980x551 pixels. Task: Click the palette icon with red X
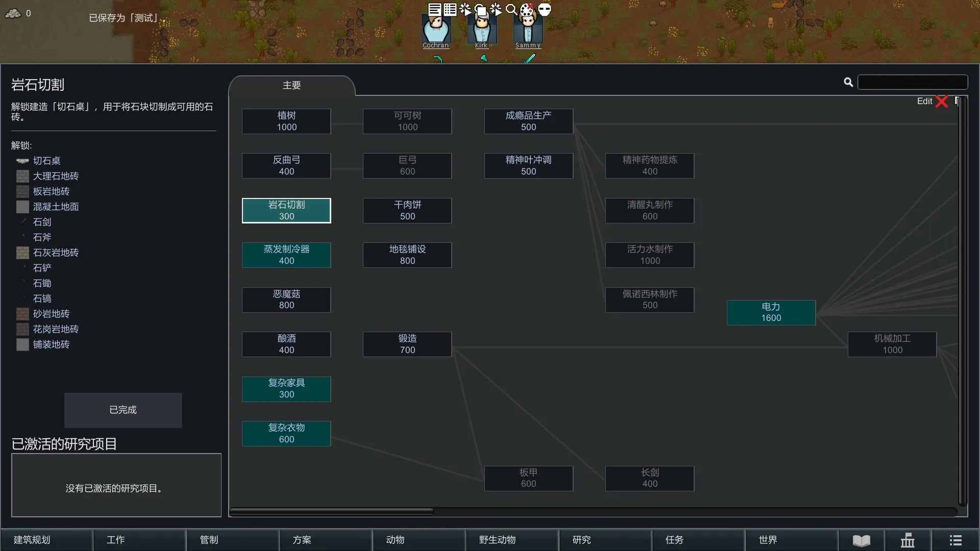coord(527,9)
